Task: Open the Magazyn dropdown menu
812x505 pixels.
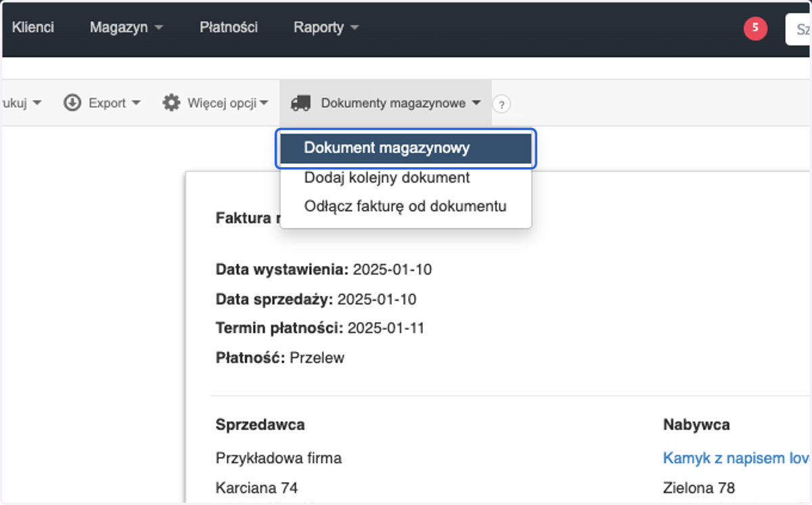Action: point(127,28)
